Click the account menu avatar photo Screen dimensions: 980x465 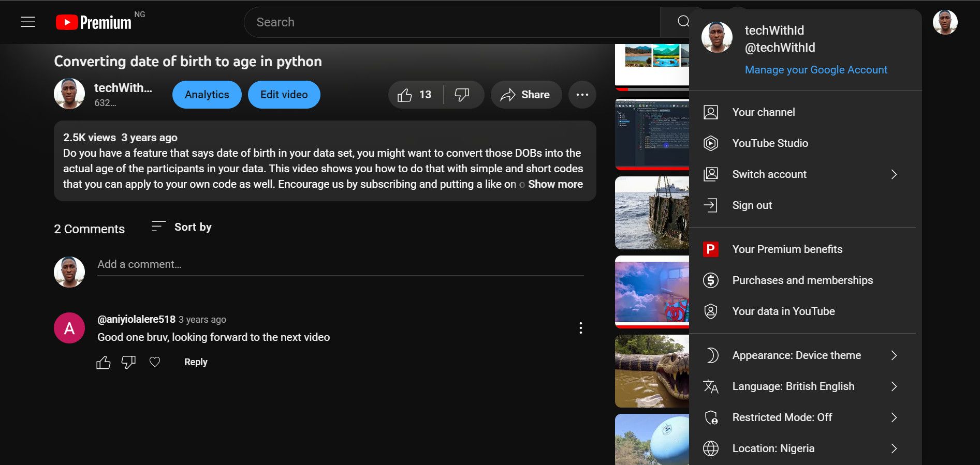(x=717, y=37)
